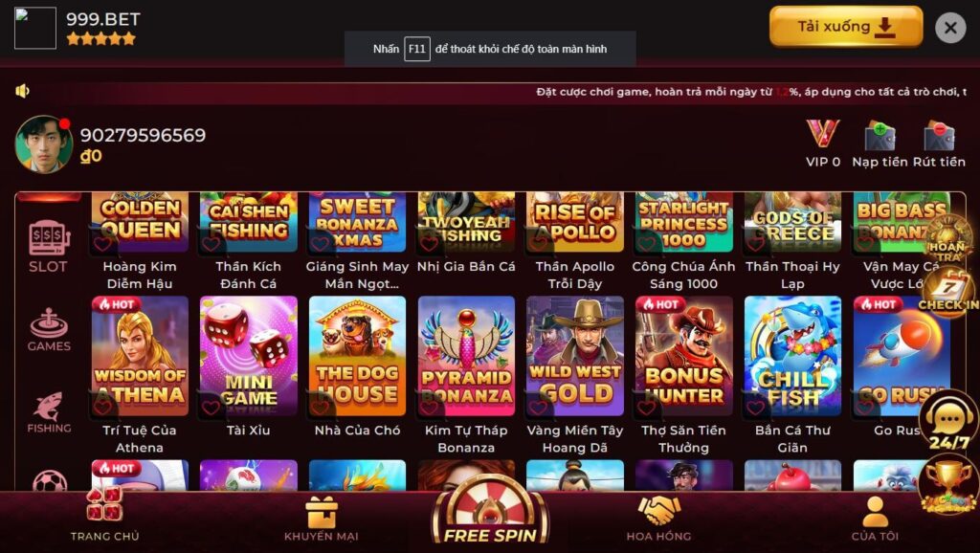Open the KHUYẾN MẠI promotions tab
The image size is (980, 553).
pyautogui.click(x=322, y=519)
